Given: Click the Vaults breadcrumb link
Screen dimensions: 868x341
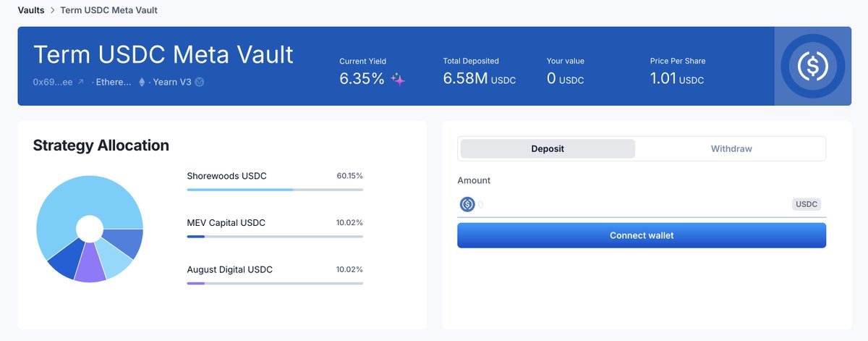Looking at the screenshot, I should (31, 11).
